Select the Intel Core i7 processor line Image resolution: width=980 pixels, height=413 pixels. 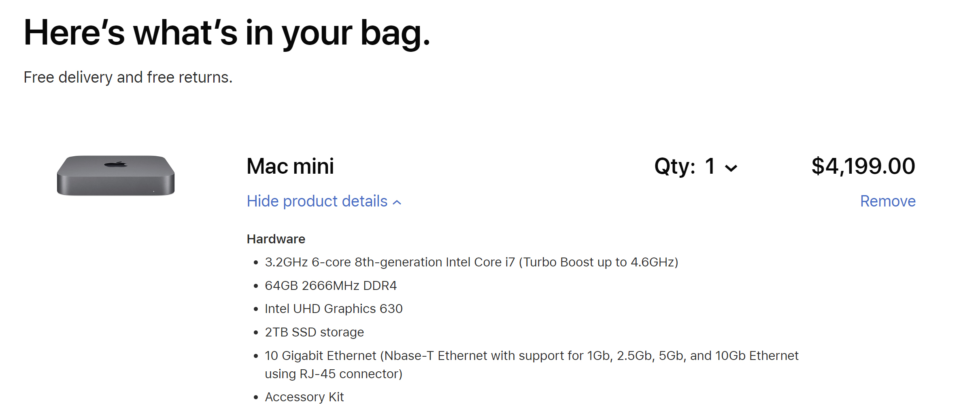pos(471,262)
